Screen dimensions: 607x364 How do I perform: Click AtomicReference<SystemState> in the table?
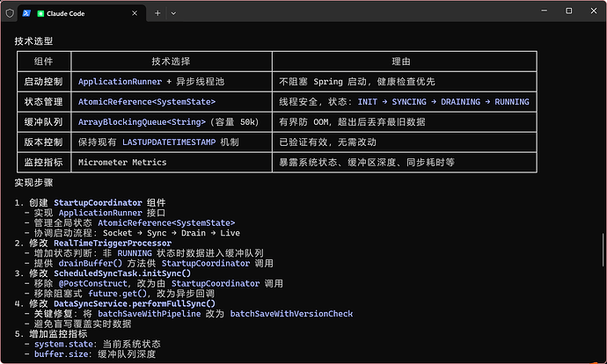[147, 102]
